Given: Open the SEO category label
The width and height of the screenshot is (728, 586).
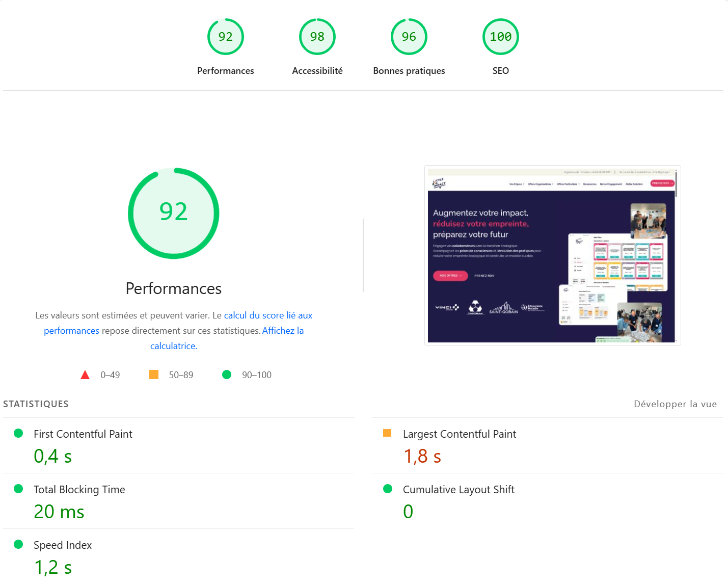Looking at the screenshot, I should (x=501, y=71).
